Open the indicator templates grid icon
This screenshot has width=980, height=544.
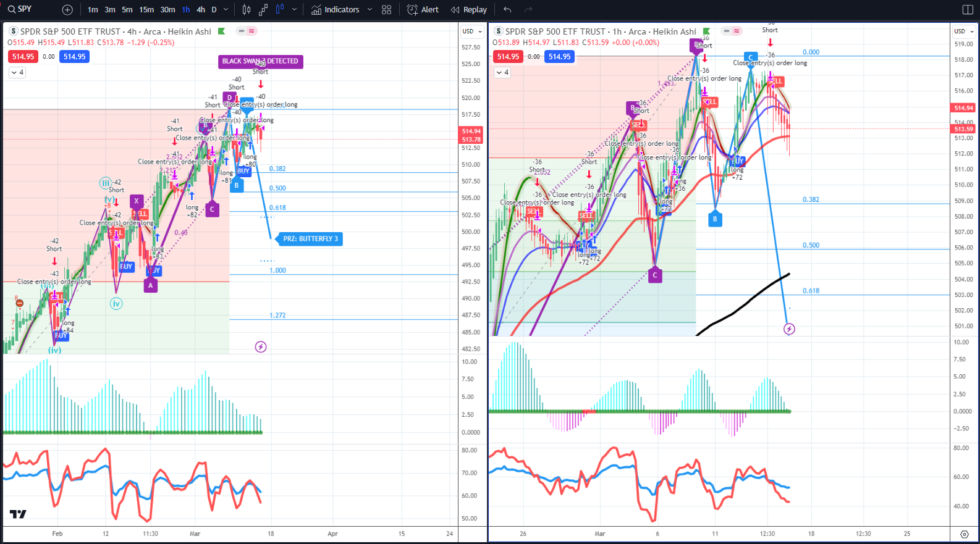click(x=387, y=10)
